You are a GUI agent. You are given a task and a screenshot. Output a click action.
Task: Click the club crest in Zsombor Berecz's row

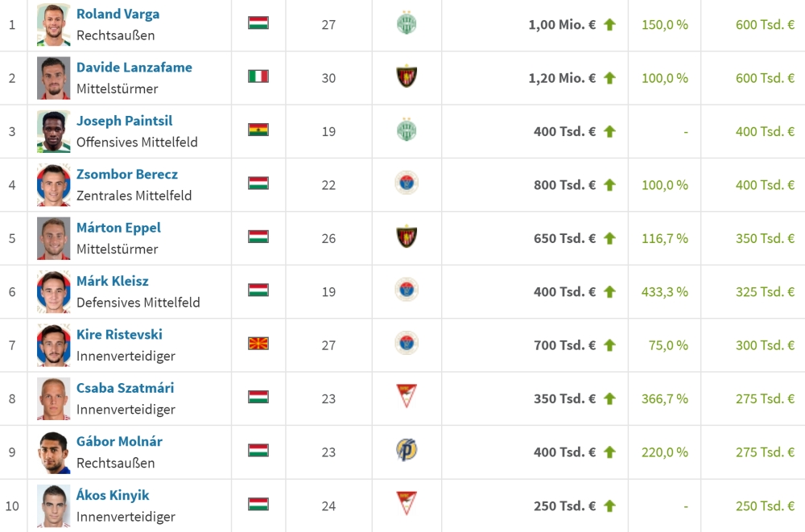point(407,184)
